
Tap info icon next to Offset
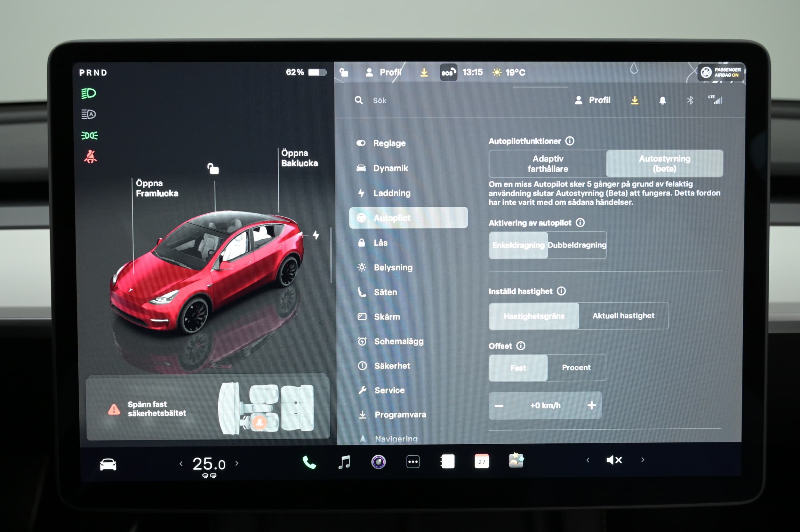(x=521, y=345)
